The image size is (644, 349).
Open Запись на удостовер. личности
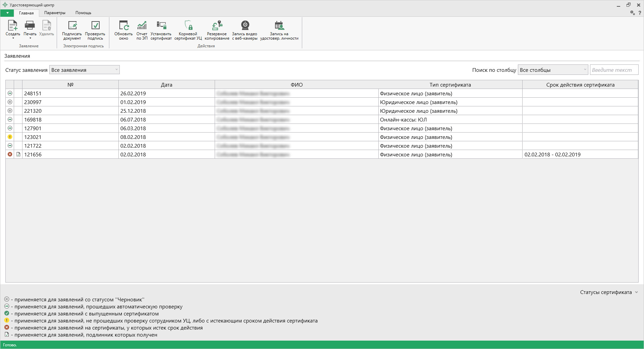279,26
